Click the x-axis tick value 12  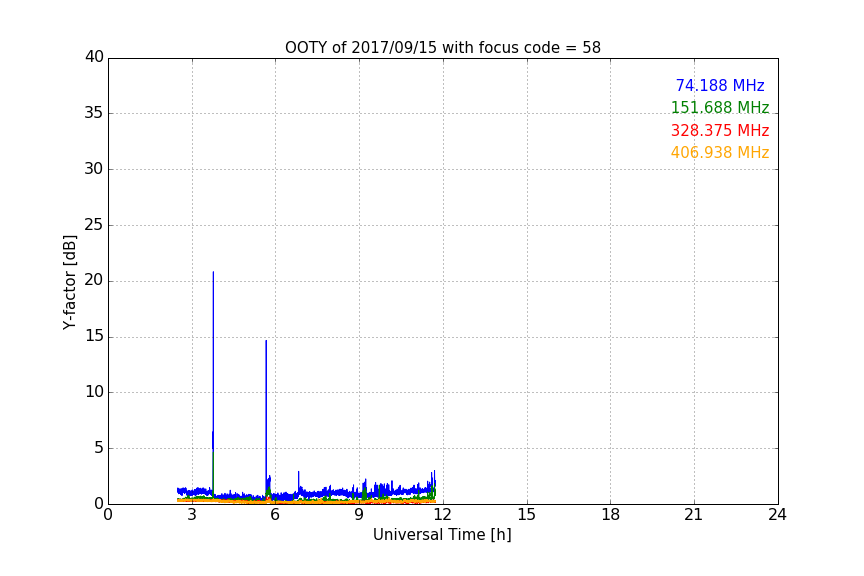(442, 515)
